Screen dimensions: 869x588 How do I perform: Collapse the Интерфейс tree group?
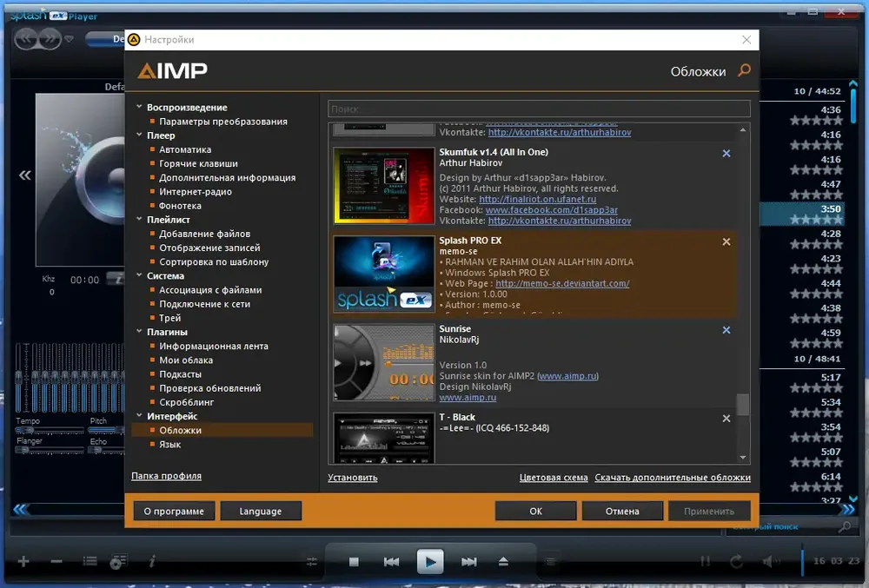tap(139, 415)
